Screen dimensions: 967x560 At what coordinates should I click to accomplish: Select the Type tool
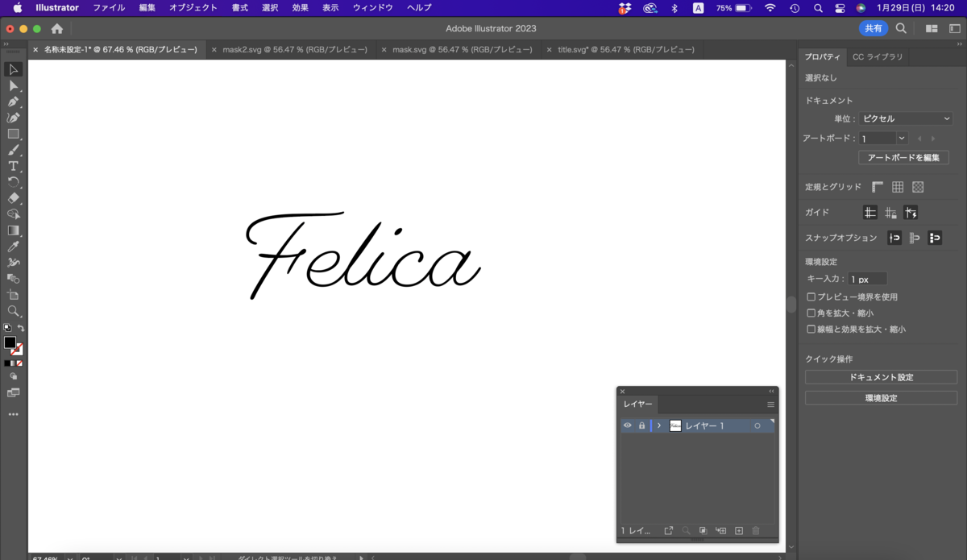(x=13, y=166)
